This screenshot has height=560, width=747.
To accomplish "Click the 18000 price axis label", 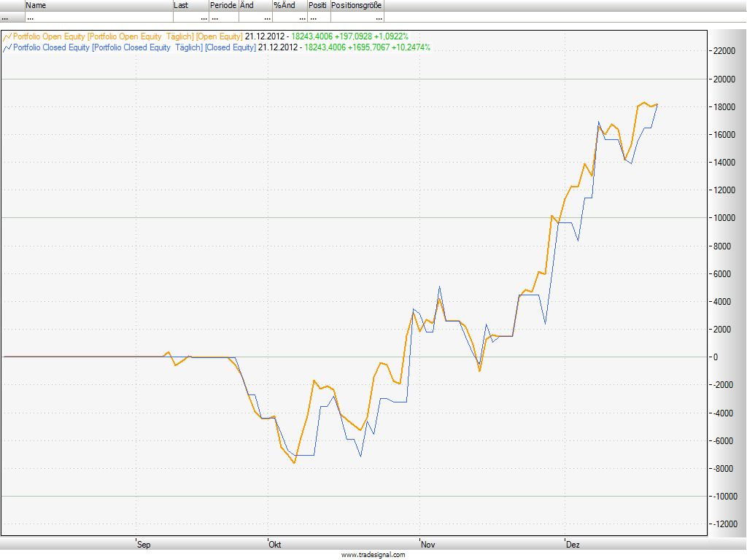I will (724, 106).
